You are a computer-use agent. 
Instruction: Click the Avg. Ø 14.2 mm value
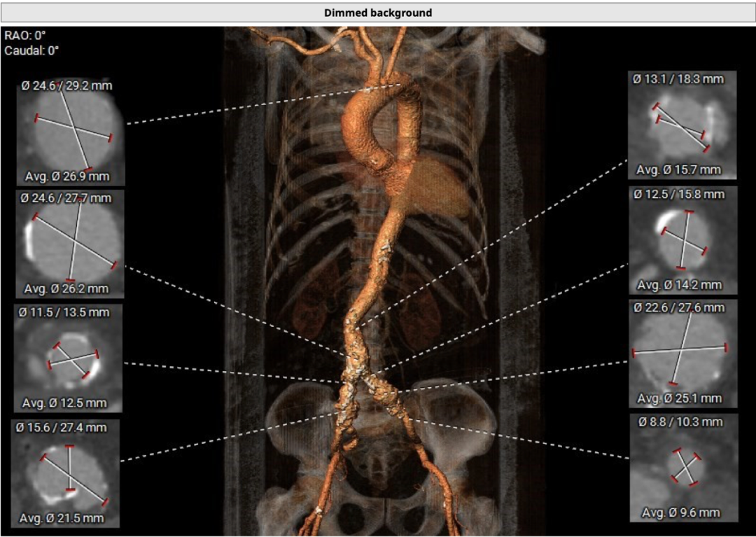pyautogui.click(x=680, y=285)
